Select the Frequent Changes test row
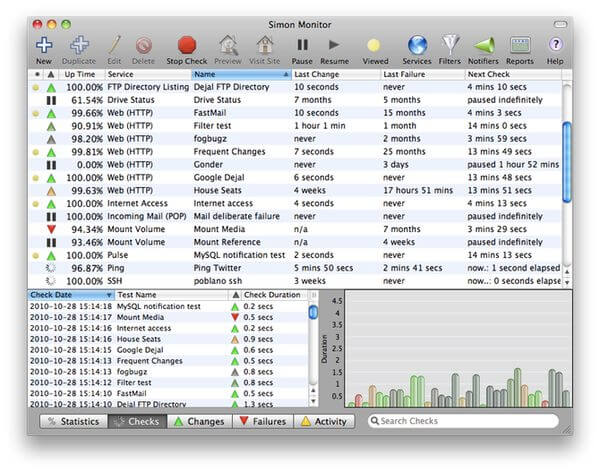 click(295, 152)
